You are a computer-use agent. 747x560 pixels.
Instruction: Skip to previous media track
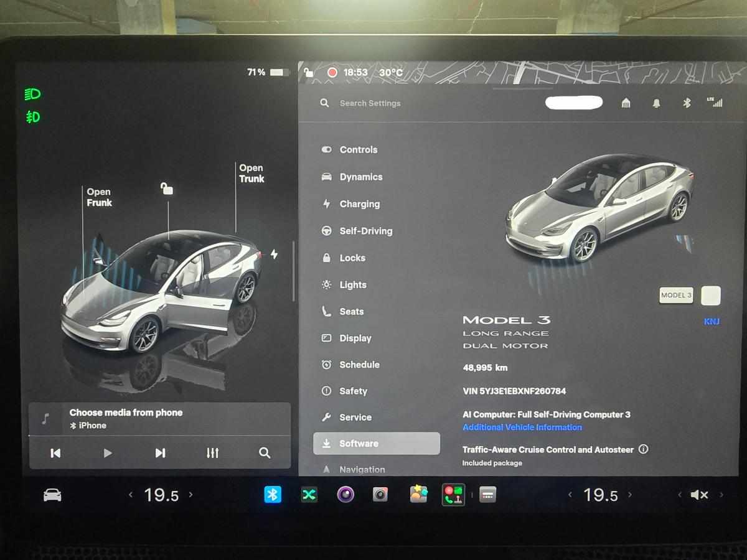tap(55, 453)
